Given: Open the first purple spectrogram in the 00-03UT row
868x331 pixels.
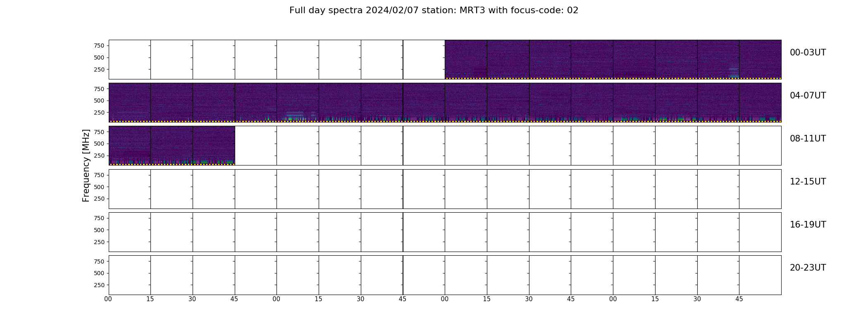Looking at the screenshot, I should click(466, 60).
